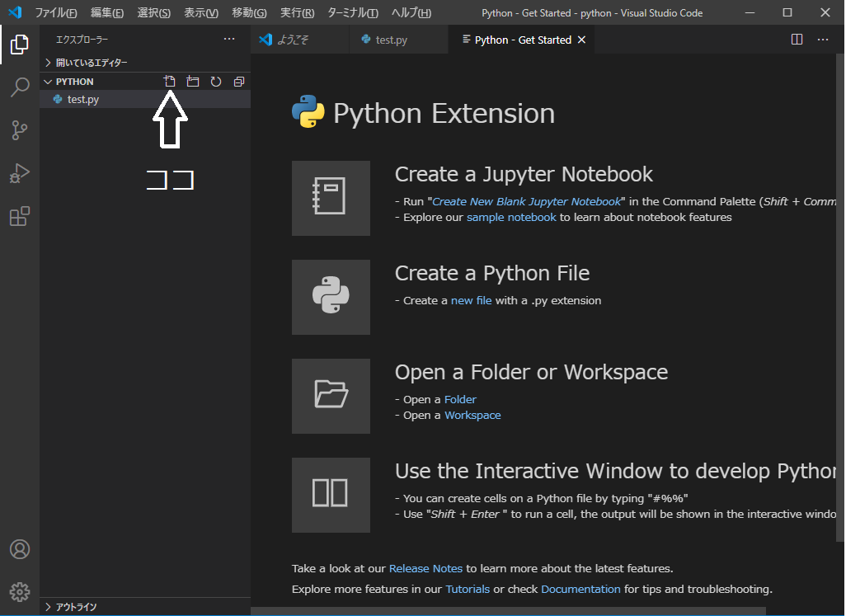
Task: Open the ターミナル(T) menu
Action: (353, 12)
